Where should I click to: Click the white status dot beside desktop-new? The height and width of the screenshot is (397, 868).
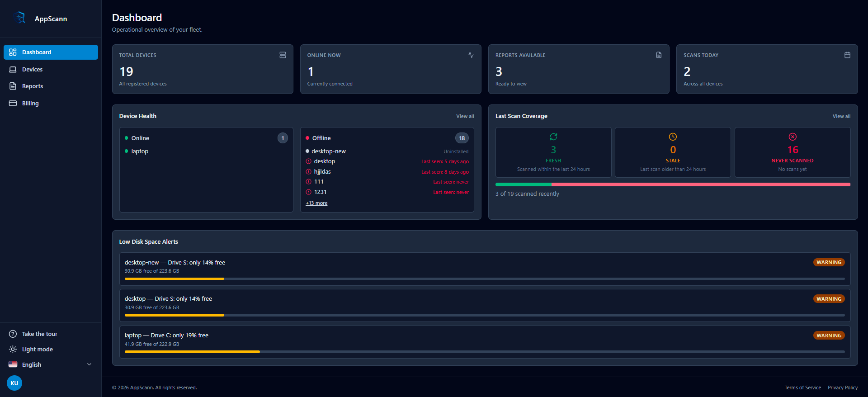307,151
